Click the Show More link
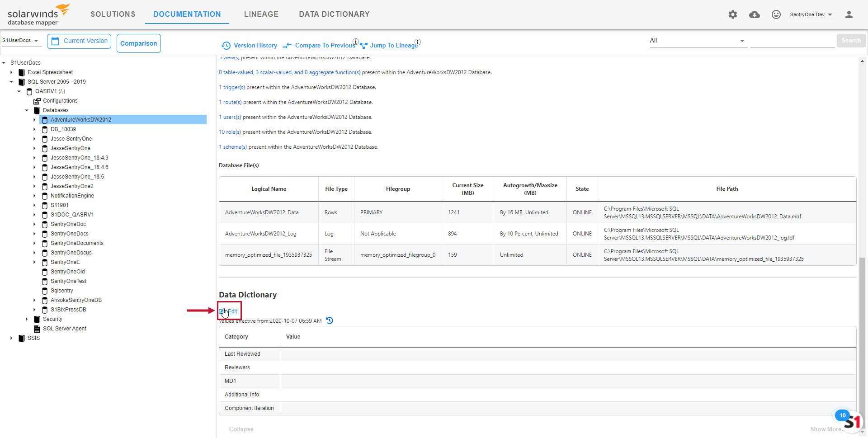 pyautogui.click(x=826, y=429)
